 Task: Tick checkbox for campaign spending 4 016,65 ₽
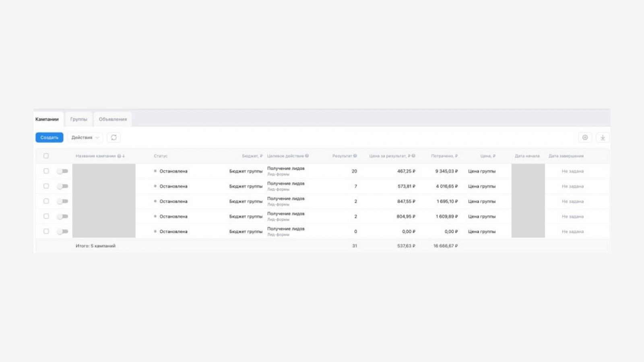pyautogui.click(x=46, y=186)
